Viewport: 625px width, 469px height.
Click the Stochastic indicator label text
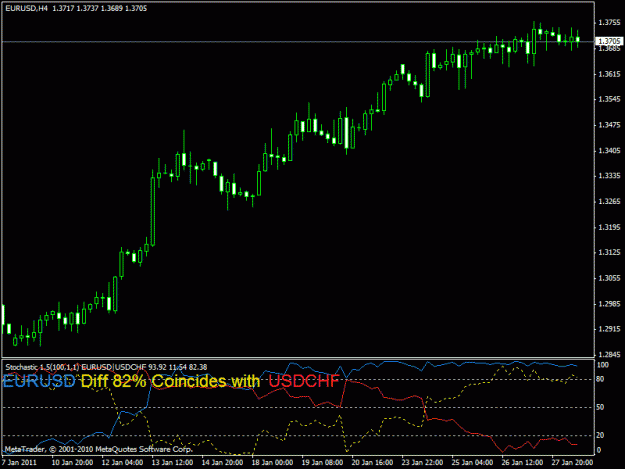pyautogui.click(x=106, y=367)
